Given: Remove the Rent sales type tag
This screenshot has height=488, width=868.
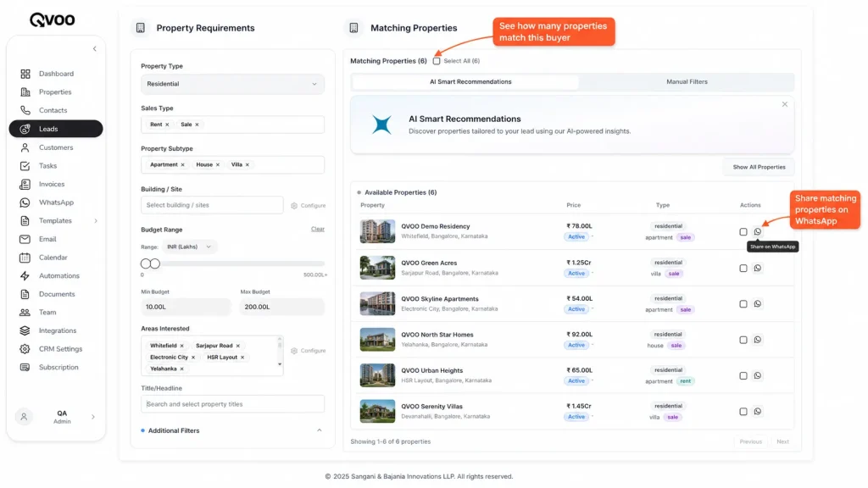Looking at the screenshot, I should 167,125.
